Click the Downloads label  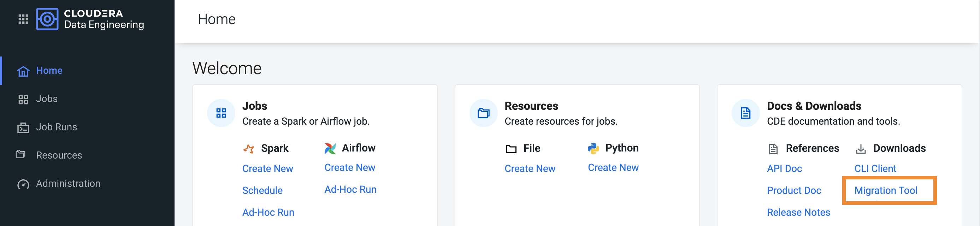point(899,148)
